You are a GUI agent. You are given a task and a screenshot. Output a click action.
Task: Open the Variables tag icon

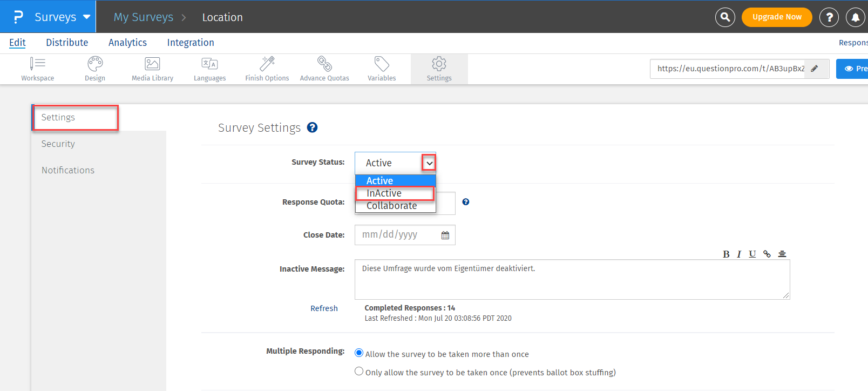pyautogui.click(x=382, y=64)
